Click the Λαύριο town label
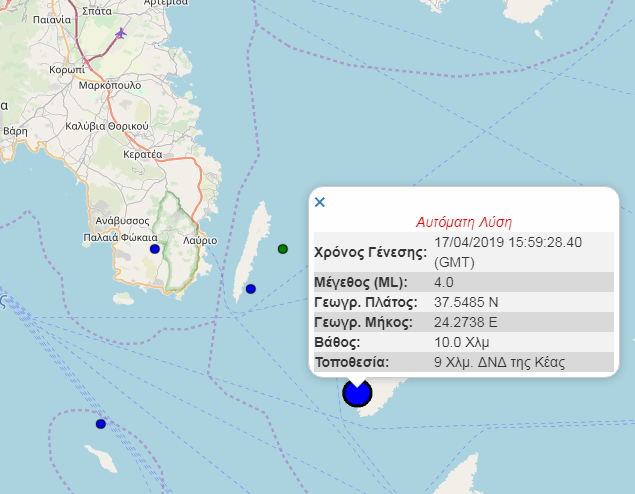Screen dimensions: 635x494 pos(200,240)
